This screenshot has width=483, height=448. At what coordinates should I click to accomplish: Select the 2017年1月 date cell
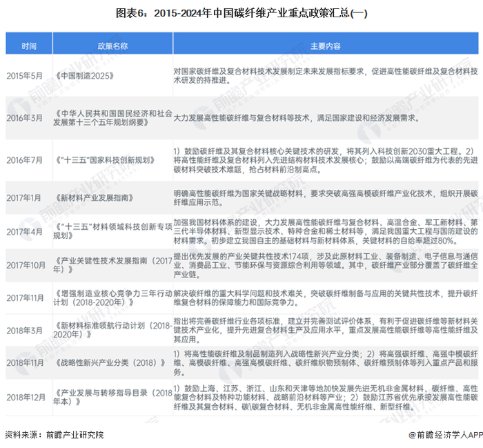(x=23, y=198)
